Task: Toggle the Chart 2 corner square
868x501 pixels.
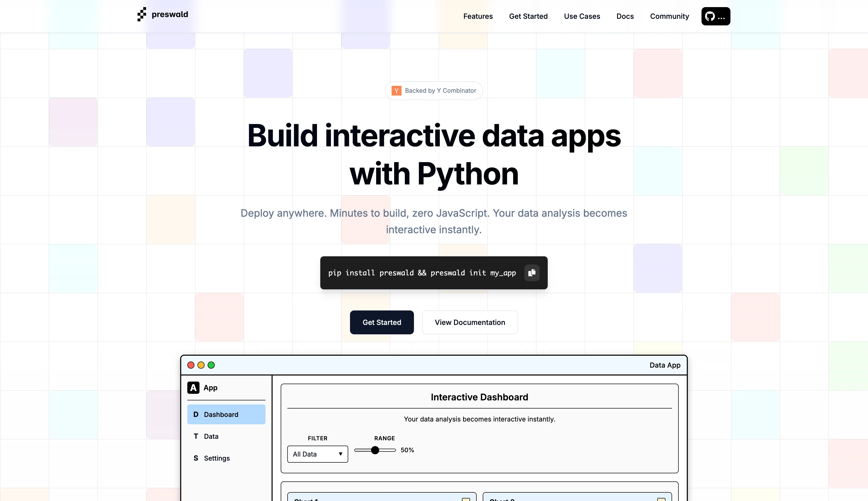Action: point(661,499)
